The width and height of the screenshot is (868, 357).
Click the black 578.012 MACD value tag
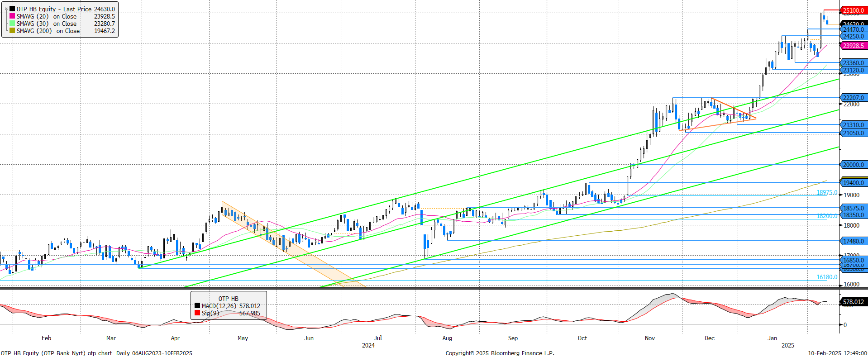pyautogui.click(x=853, y=302)
